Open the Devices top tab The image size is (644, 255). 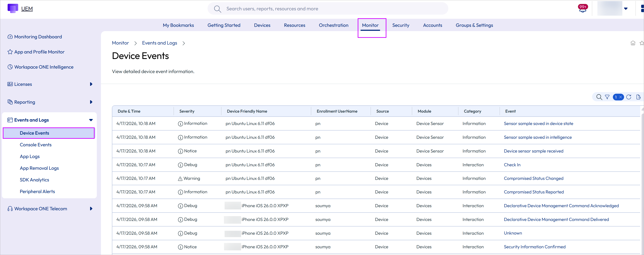point(262,25)
